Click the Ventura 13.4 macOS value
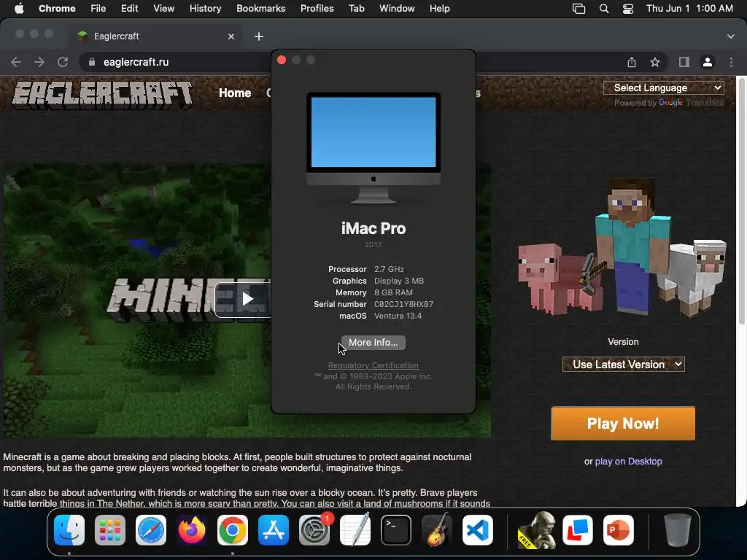The image size is (747, 560). (398, 316)
